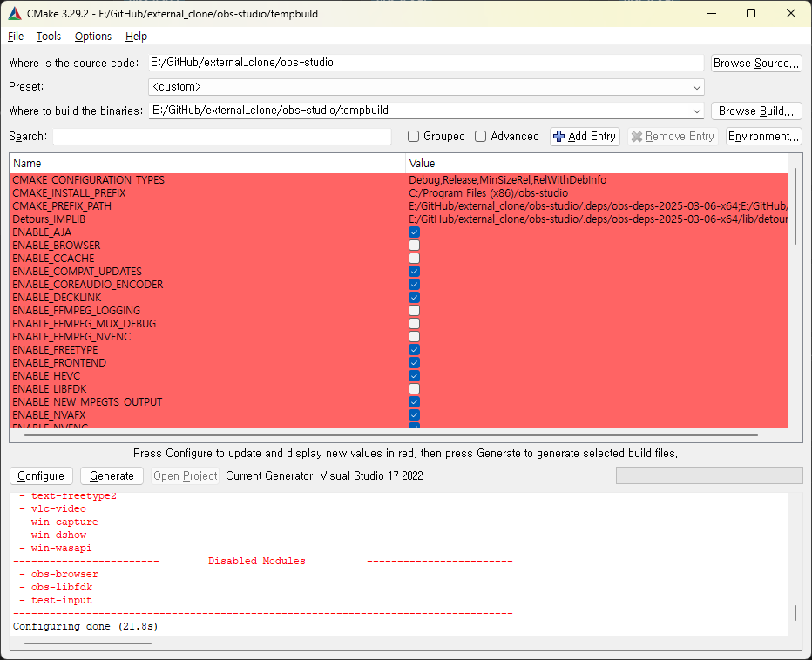Enable ENABLE_FFMPEG_NVENC checkbox

[x=415, y=336]
